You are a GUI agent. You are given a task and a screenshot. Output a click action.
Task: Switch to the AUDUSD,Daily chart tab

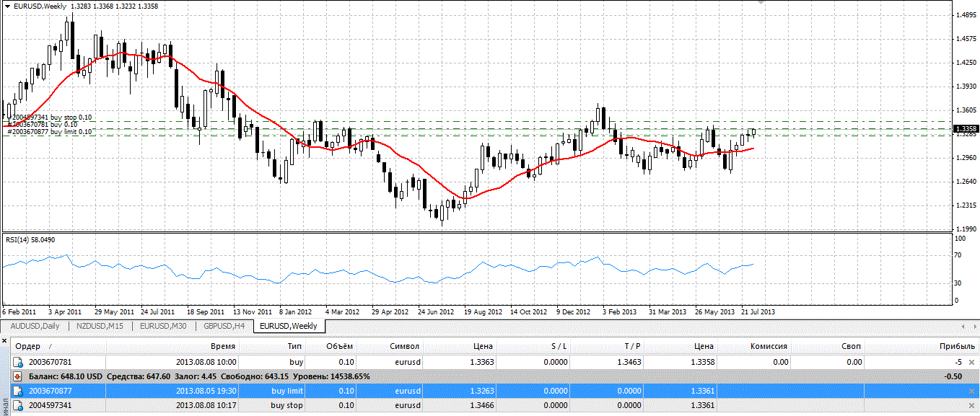point(35,326)
